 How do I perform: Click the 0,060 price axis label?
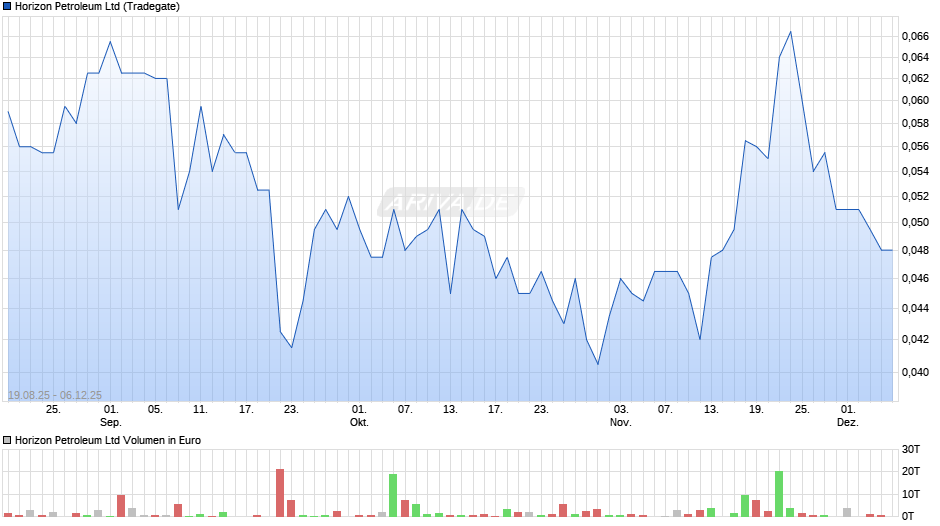click(915, 100)
